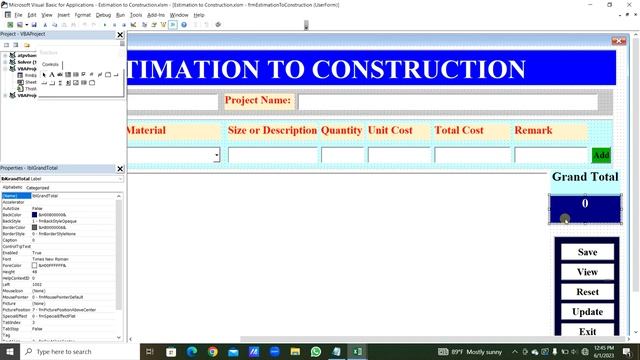Viewport: 640px width, 360px height.
Task: Toggle Folders in the Project Explorer
Action: click(x=27, y=45)
